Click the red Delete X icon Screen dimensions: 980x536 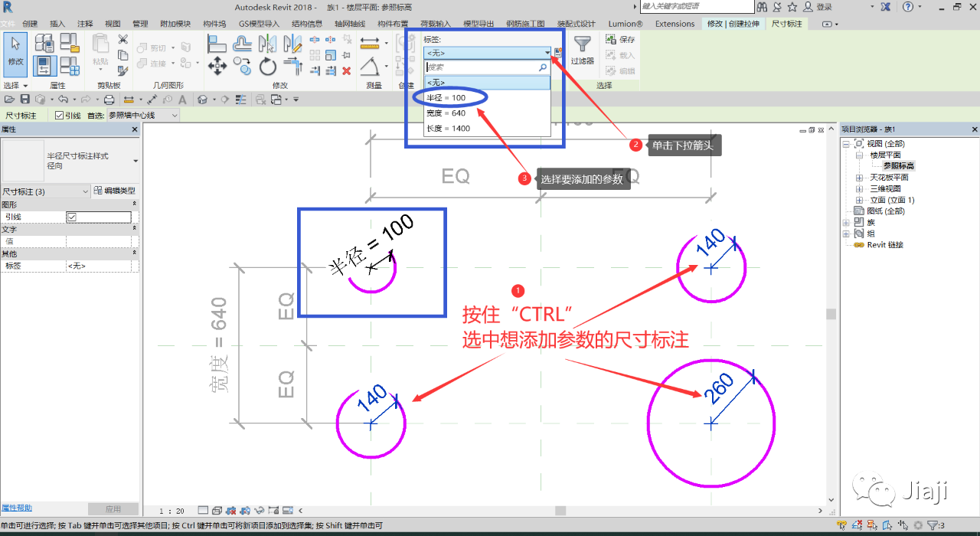[x=346, y=70]
